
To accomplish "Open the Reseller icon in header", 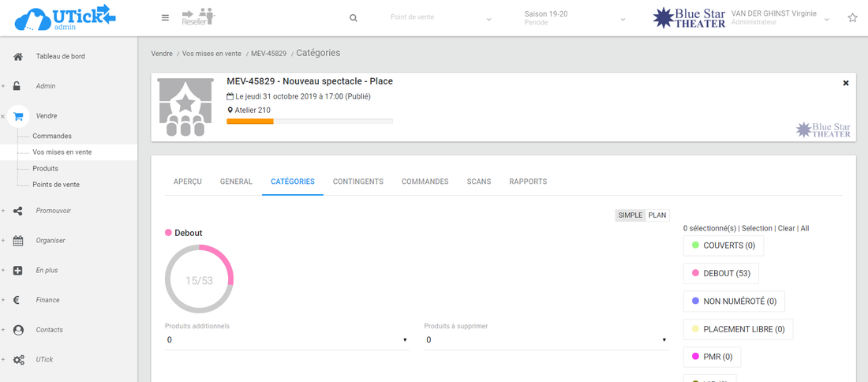I will (x=198, y=17).
